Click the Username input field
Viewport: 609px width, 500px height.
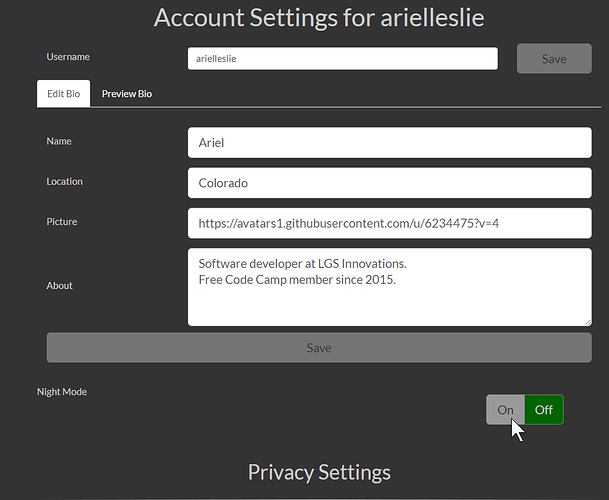[x=342, y=59]
